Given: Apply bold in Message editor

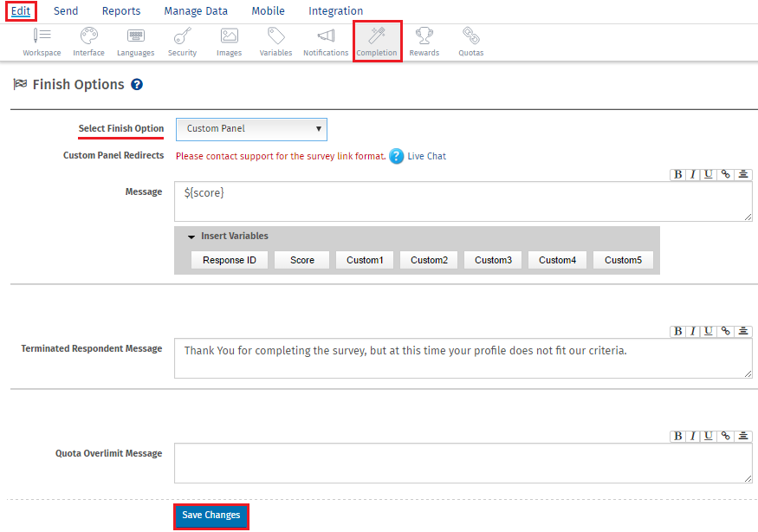Looking at the screenshot, I should pos(678,175).
